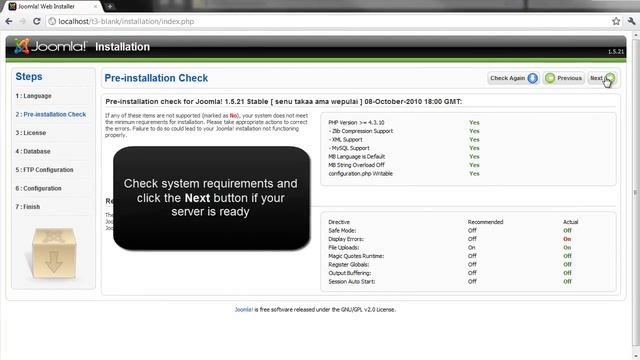Click the installer box image in sidebar

[x=53, y=253]
